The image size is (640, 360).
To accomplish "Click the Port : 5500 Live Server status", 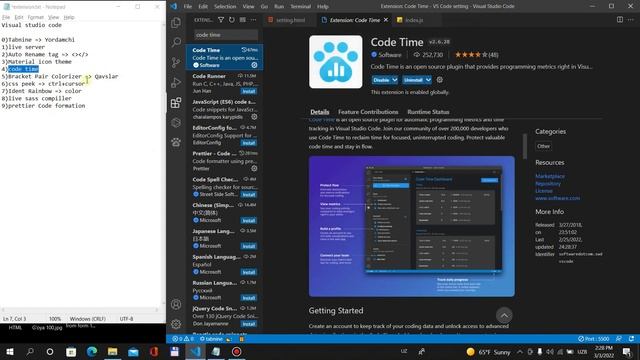I will pos(594,339).
